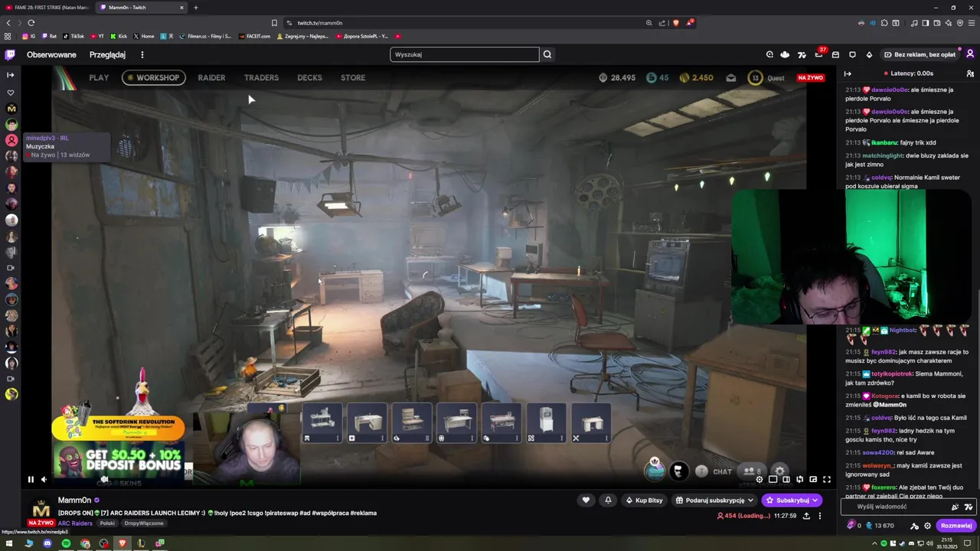Image resolution: width=980 pixels, height=551 pixels.
Task: Open the Windows Start button
Action: (x=10, y=543)
